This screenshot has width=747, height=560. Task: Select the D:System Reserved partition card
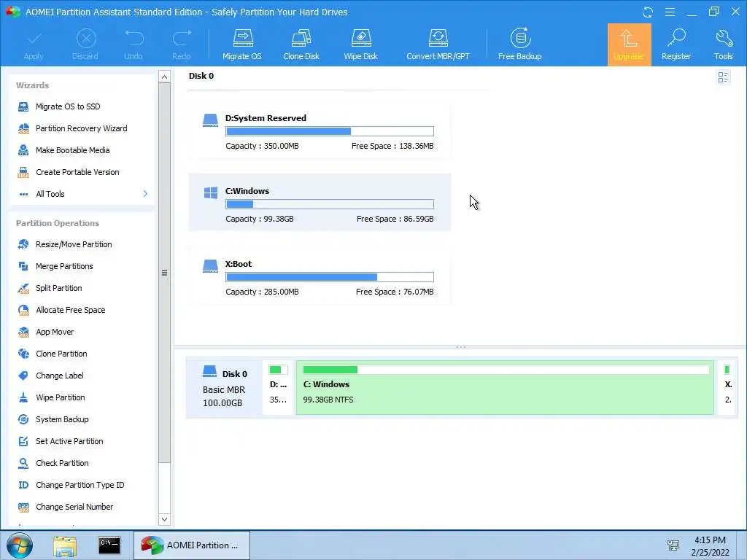(x=320, y=130)
